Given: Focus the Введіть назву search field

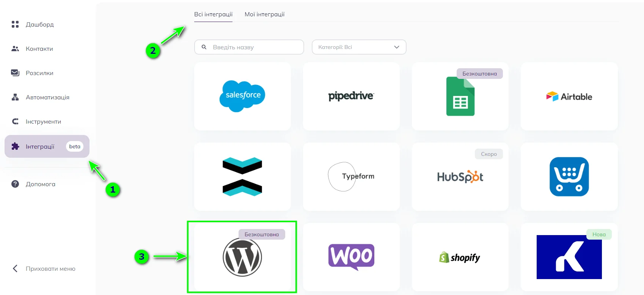Looking at the screenshot, I should [249, 47].
